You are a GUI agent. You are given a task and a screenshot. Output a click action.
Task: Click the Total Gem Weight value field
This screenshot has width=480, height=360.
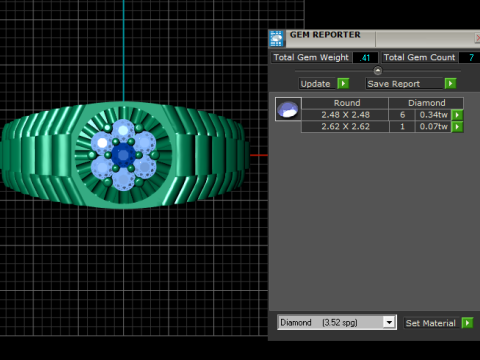pos(365,58)
